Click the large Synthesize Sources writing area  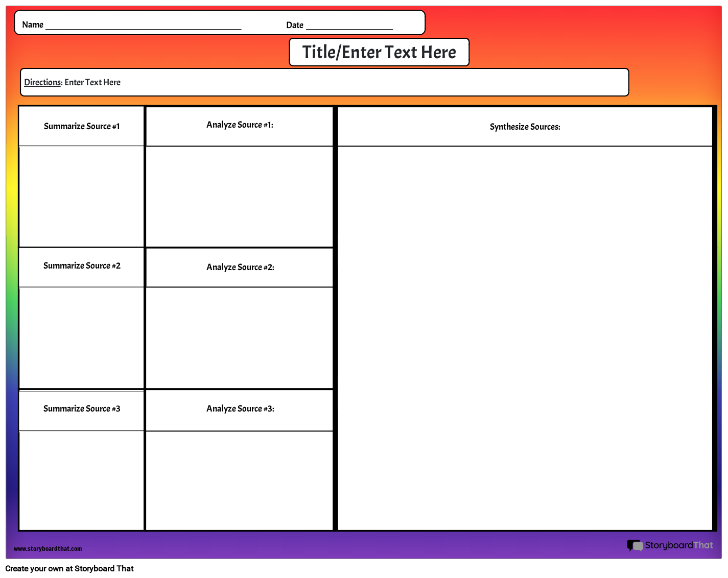[525, 337]
